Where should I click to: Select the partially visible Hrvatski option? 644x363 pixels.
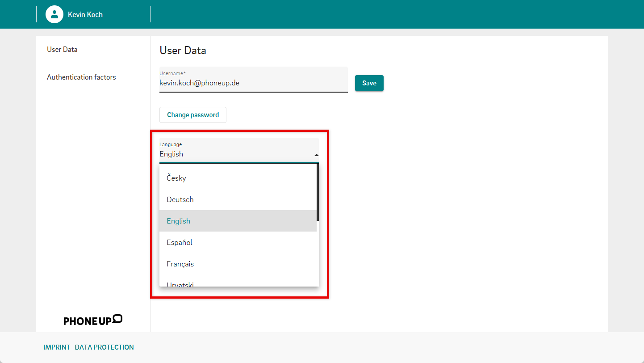click(x=180, y=283)
